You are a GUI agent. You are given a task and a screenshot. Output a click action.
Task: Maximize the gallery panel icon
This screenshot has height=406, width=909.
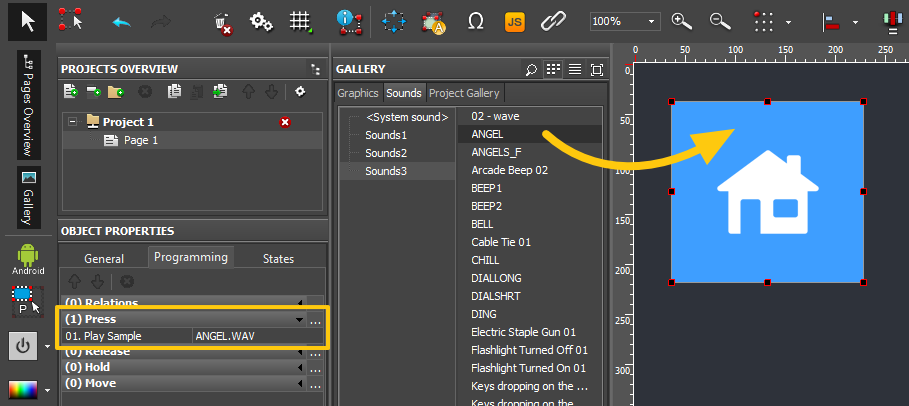(597, 70)
